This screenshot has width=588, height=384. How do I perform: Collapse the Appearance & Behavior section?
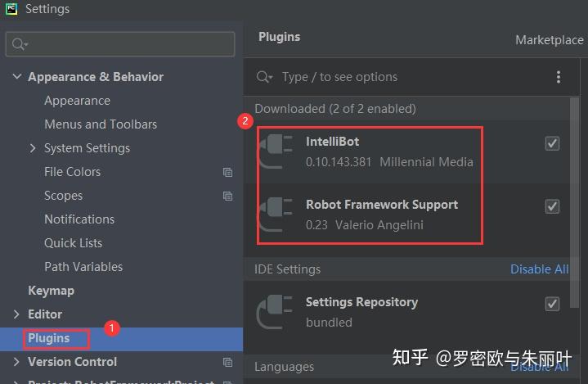pos(17,77)
